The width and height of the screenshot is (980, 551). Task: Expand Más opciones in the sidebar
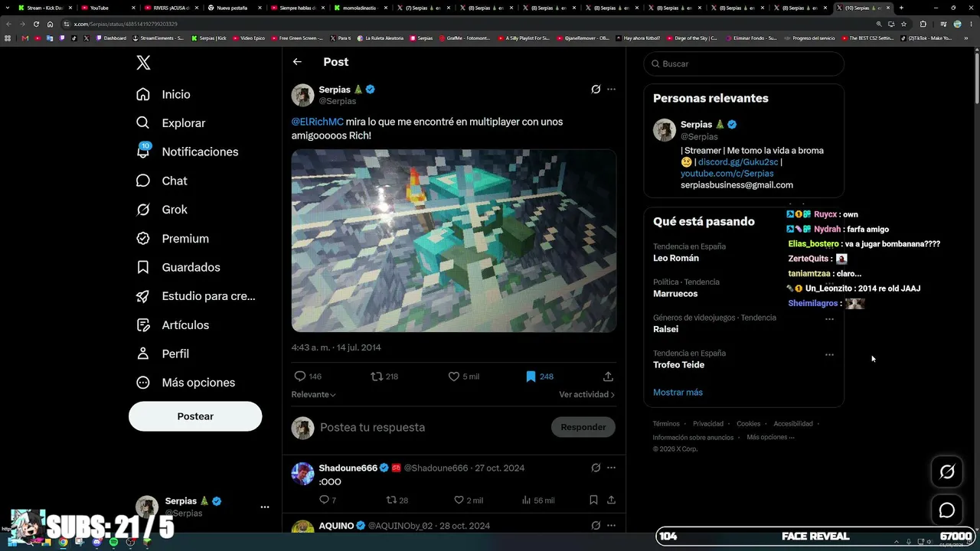pyautogui.click(x=185, y=383)
